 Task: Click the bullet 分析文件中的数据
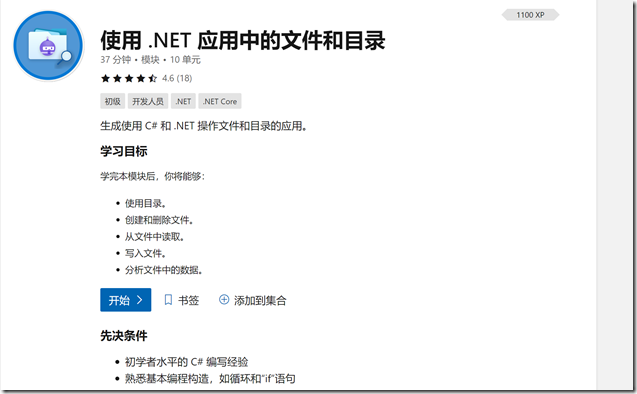point(164,270)
